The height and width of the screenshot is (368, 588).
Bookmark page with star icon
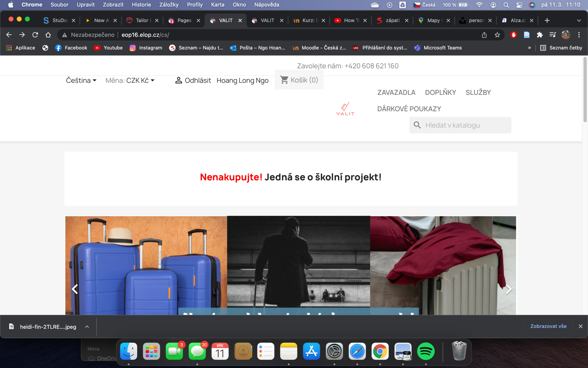497,35
